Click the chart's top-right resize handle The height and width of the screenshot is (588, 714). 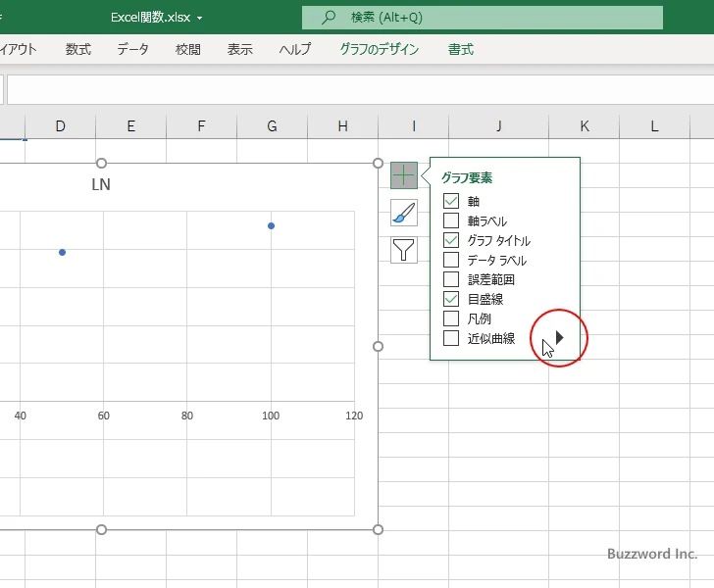[x=378, y=164]
